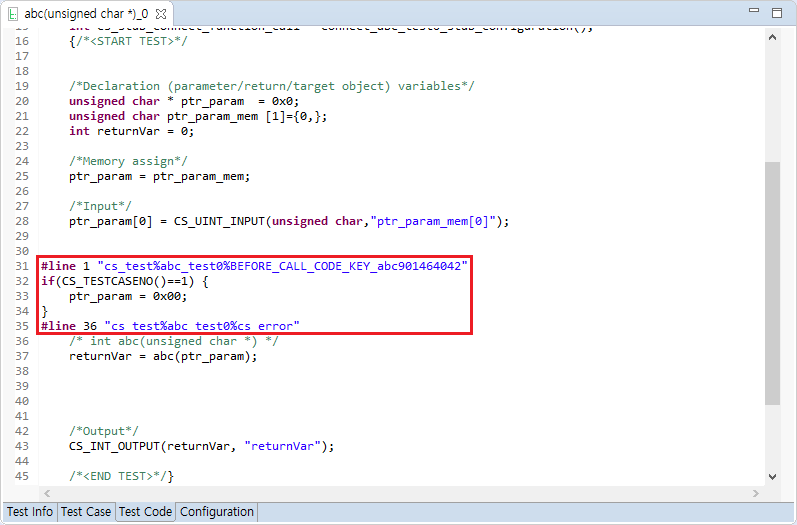
Task: Click the '#line 1' directive with BEFORE_CALL_CODE_KEY
Action: click(x=254, y=266)
